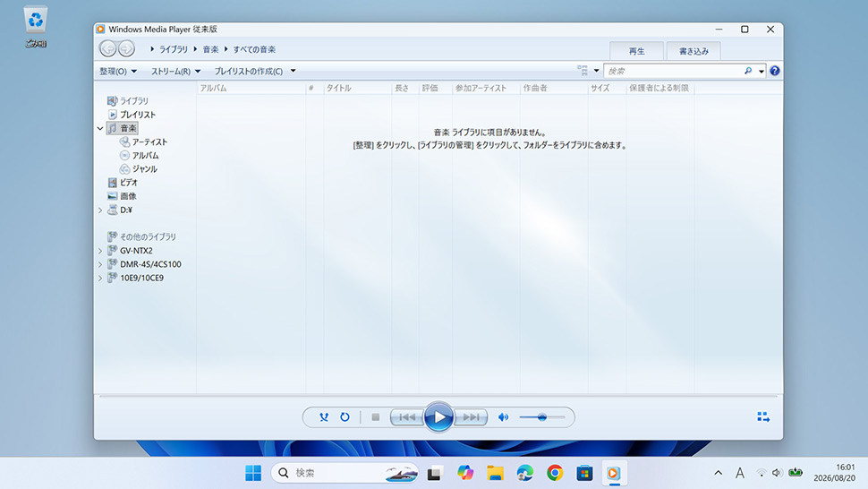This screenshot has width=868, height=489.
Task: Launch Google Chrome from the taskbar
Action: [x=555, y=473]
